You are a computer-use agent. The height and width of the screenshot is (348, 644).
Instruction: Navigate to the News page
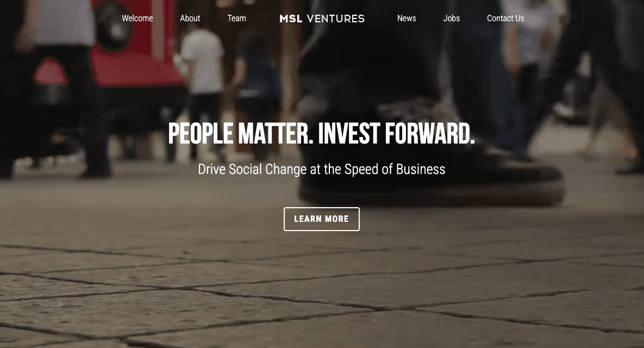pyautogui.click(x=406, y=18)
